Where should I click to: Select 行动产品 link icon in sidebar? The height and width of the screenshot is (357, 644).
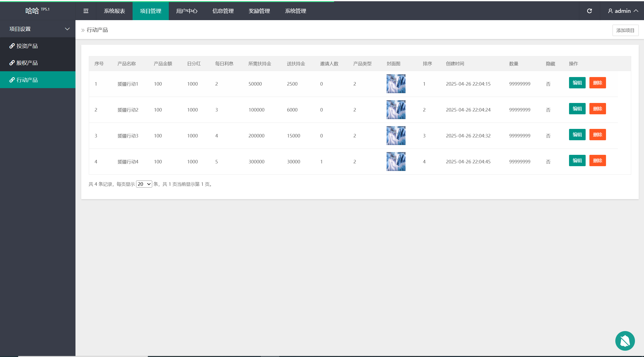(12, 80)
